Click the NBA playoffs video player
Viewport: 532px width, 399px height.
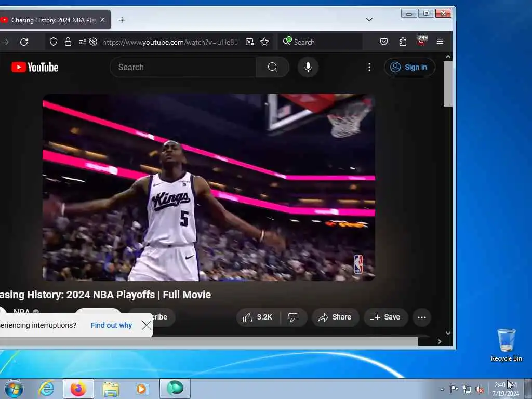click(x=209, y=188)
